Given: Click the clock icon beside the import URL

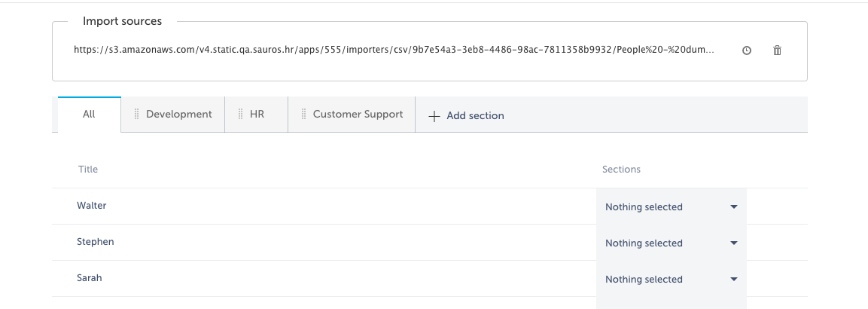Looking at the screenshot, I should click(747, 50).
